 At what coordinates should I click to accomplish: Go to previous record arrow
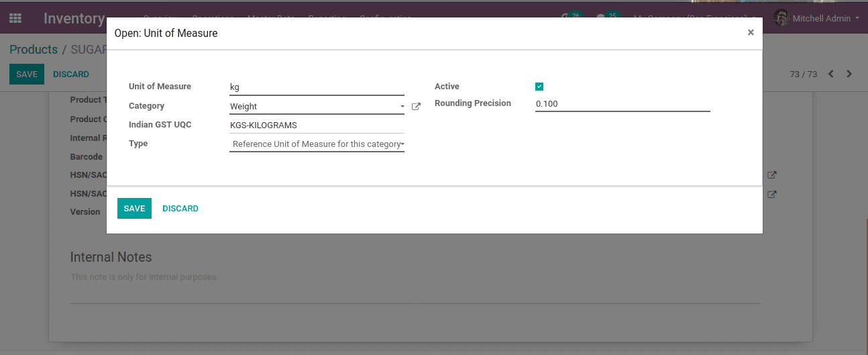(x=831, y=74)
